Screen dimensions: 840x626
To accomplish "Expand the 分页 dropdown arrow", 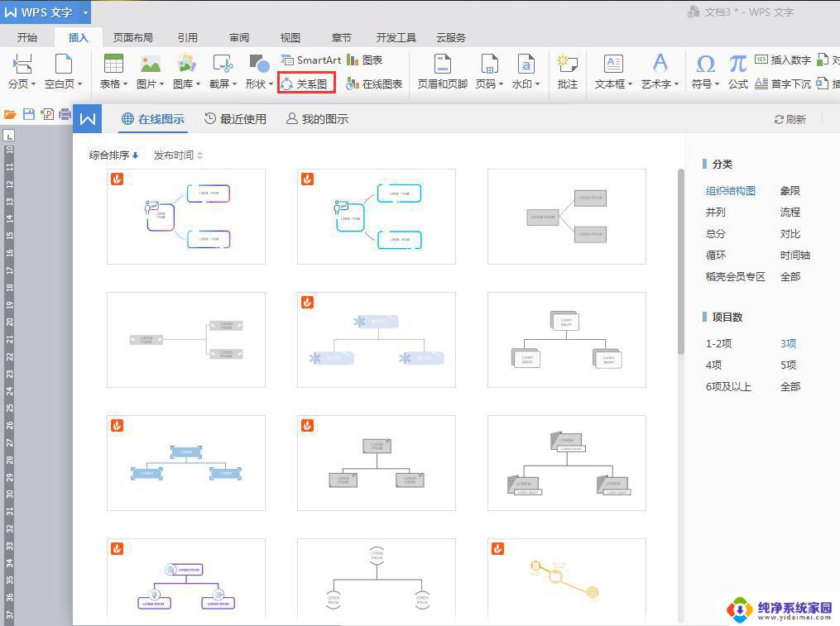I will point(33,84).
